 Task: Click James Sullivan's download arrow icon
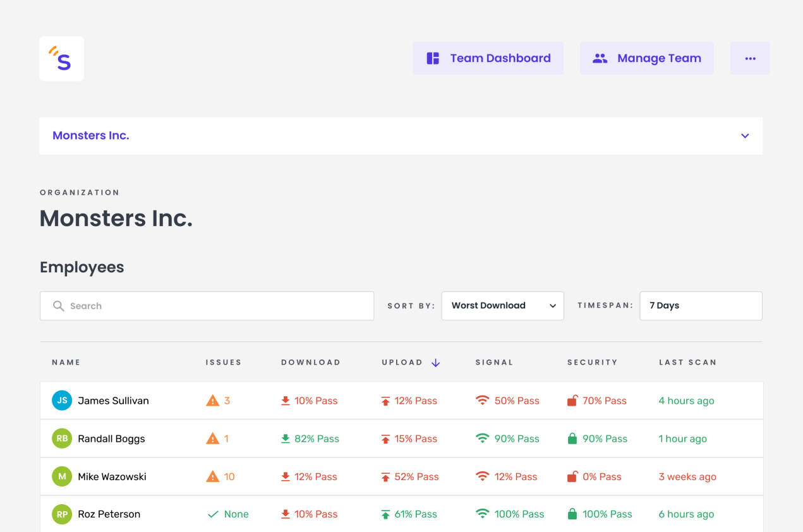click(286, 401)
